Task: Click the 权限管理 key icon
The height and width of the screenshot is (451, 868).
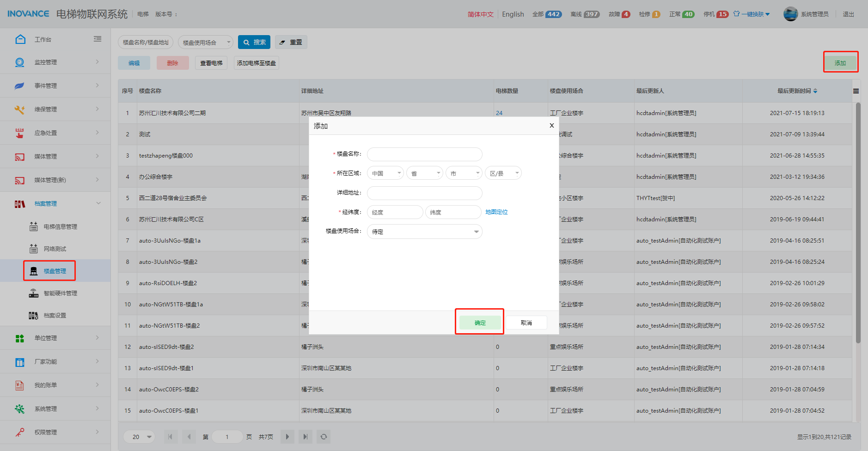Action: pos(19,433)
